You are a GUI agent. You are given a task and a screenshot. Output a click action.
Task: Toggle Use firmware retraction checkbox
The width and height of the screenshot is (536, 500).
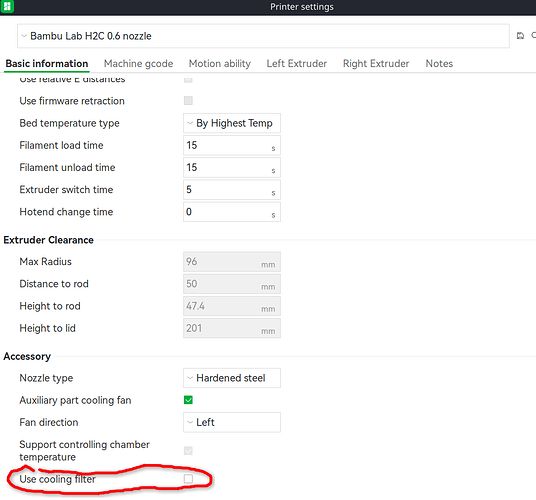pyautogui.click(x=188, y=100)
